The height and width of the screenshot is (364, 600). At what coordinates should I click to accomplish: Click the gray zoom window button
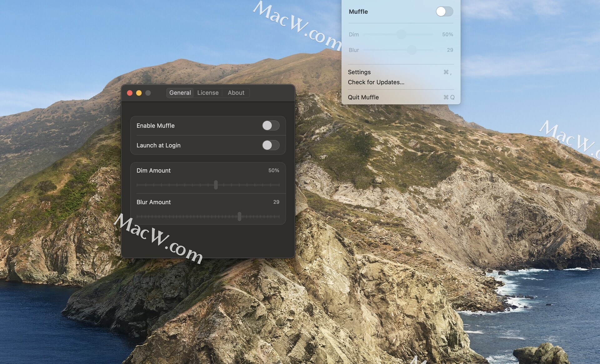click(x=148, y=93)
